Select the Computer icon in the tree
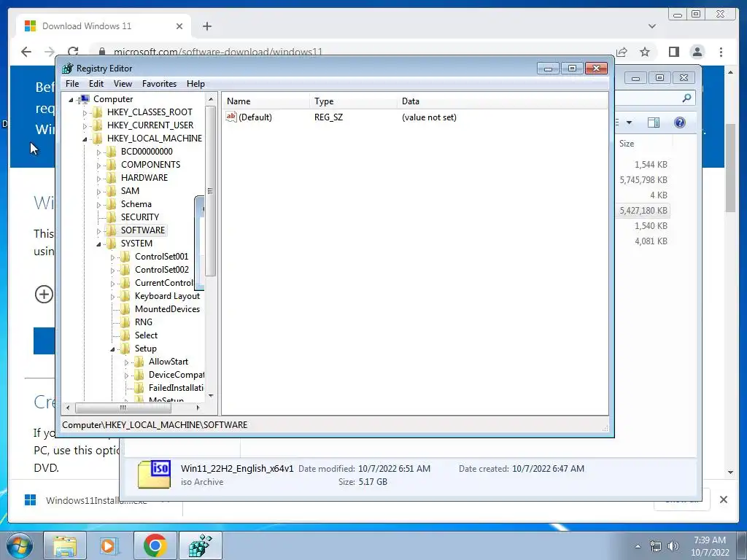The width and height of the screenshot is (747, 560). 84,99
